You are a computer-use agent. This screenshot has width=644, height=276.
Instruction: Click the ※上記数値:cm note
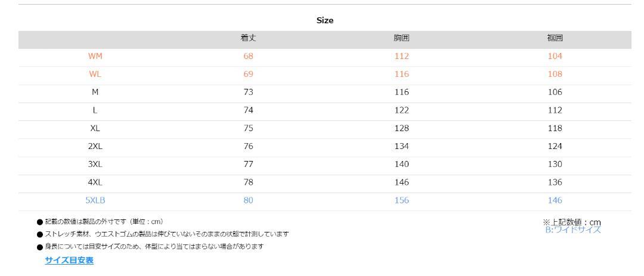click(x=572, y=222)
